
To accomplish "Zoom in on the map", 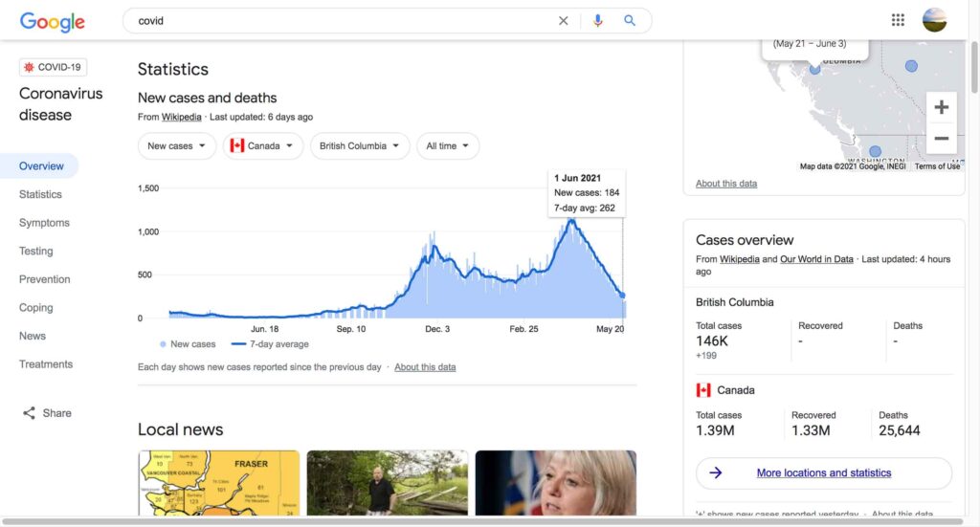I will click(941, 107).
